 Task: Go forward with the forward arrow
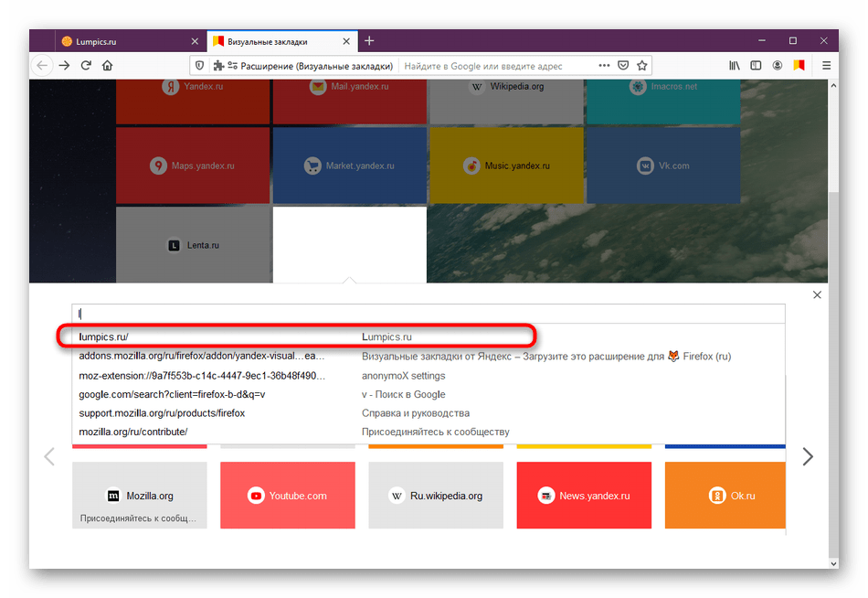click(64, 66)
